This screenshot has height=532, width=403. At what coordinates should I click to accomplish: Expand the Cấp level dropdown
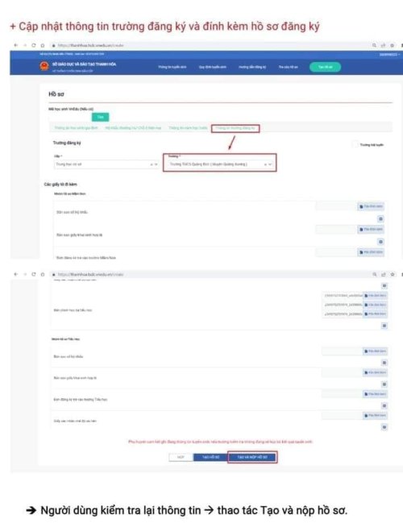106,164
